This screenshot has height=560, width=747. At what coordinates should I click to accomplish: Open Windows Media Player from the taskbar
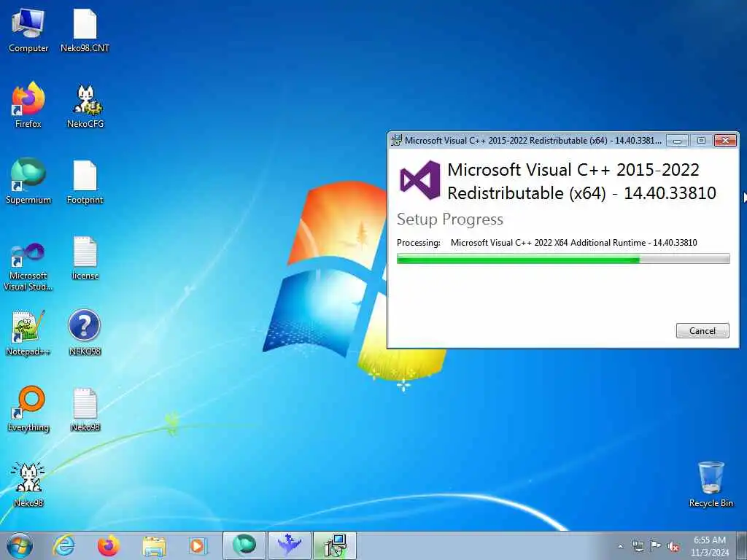[x=198, y=545]
